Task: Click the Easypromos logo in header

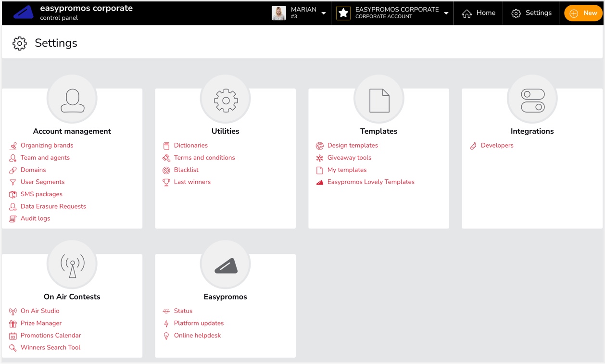Action: click(23, 13)
